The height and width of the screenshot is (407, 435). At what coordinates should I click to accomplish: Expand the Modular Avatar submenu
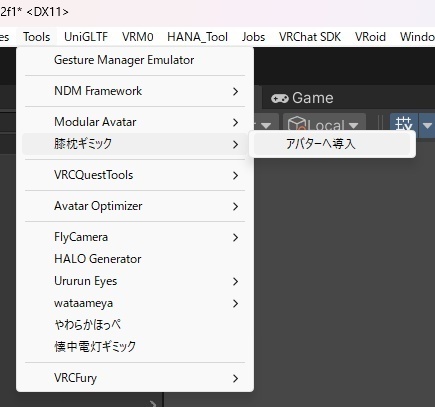click(x=135, y=122)
